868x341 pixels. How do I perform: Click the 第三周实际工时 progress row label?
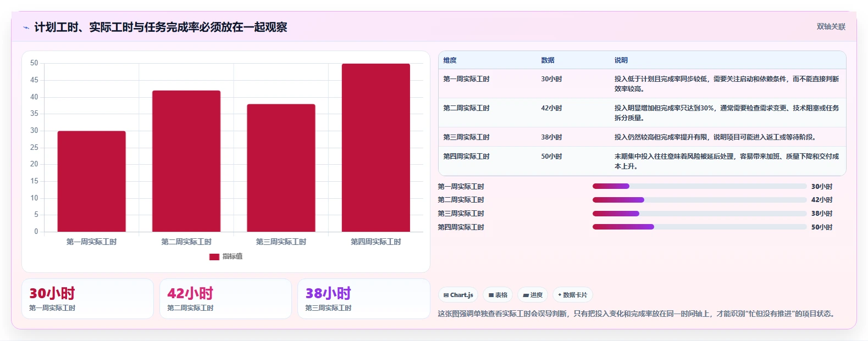tap(461, 214)
